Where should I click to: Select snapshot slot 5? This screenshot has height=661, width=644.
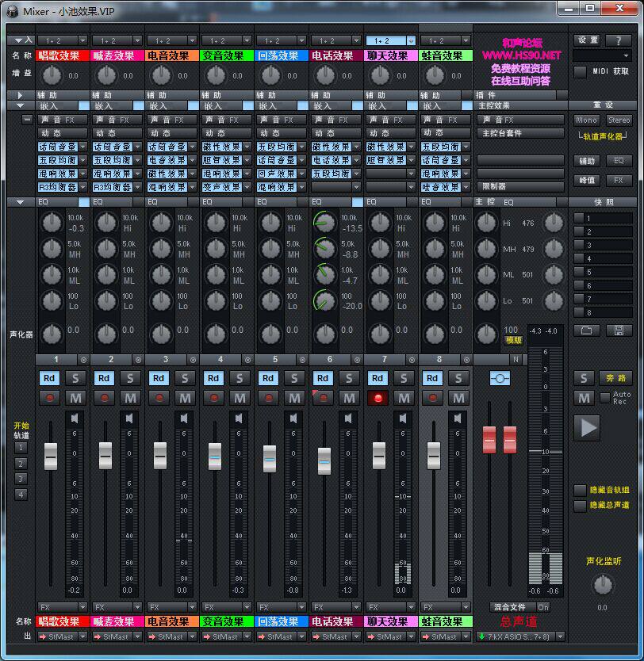pyautogui.click(x=603, y=273)
